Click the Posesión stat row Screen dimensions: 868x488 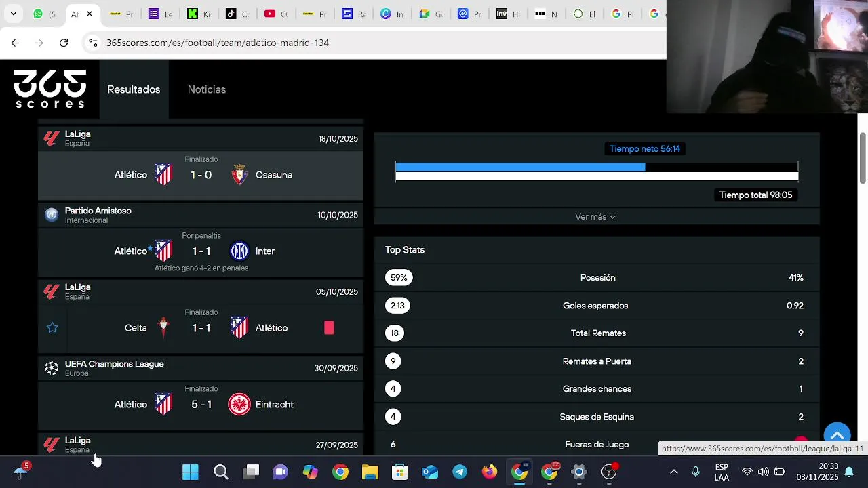coord(597,278)
